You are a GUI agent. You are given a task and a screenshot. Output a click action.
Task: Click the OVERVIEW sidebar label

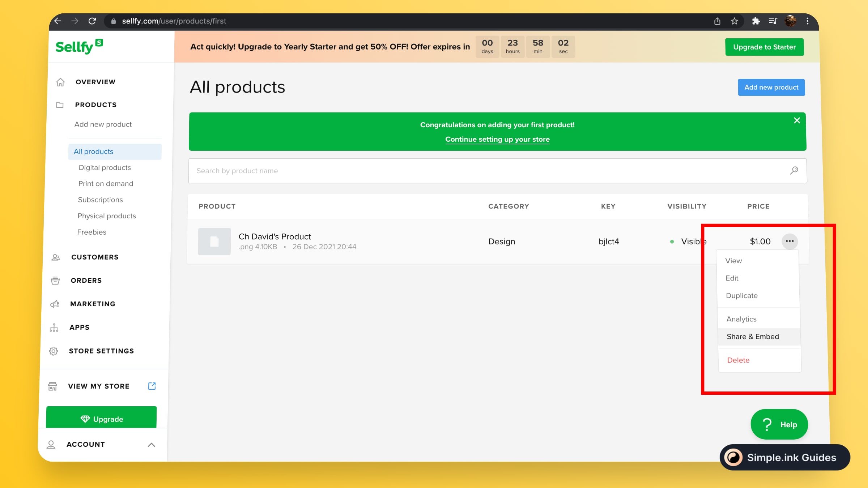pos(95,82)
